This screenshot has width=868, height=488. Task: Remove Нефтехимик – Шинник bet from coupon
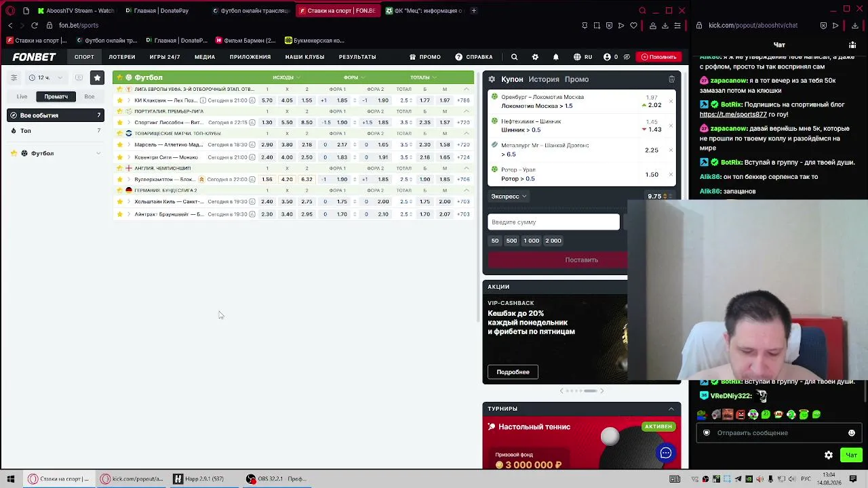671,125
